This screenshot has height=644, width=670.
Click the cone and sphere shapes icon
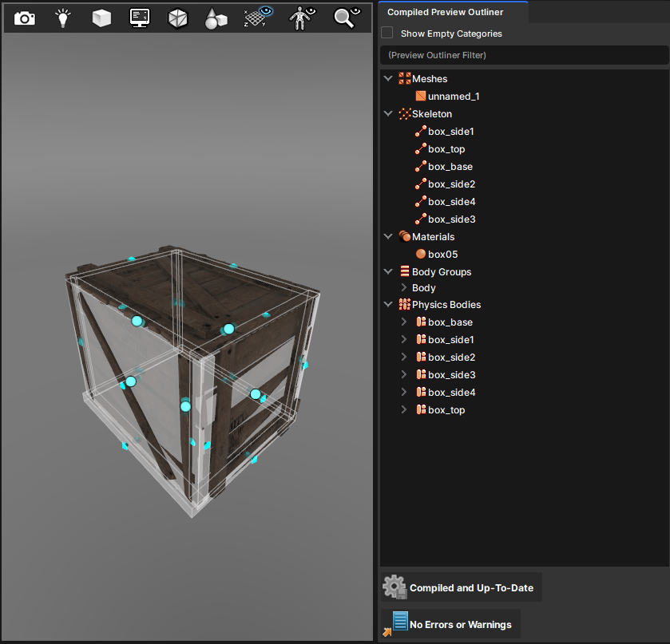tap(216, 18)
